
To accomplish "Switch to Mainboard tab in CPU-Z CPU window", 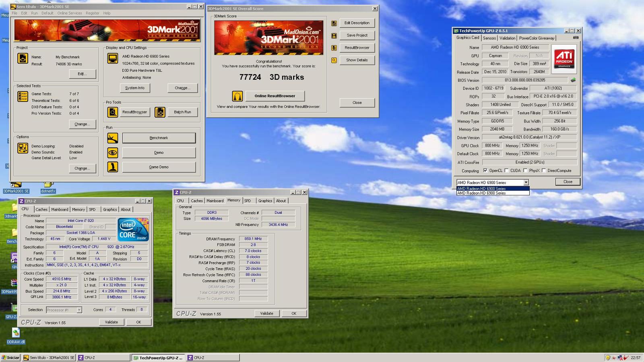I will tap(60, 209).
